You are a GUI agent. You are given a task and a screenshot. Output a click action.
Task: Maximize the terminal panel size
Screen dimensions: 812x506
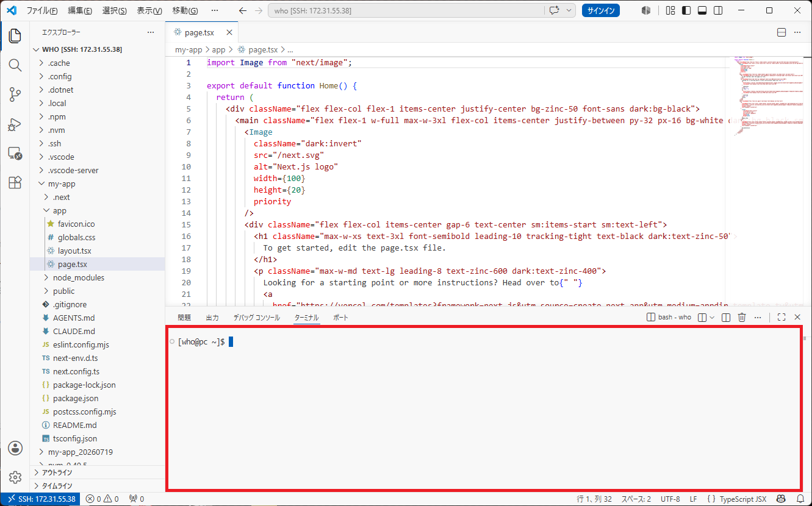click(781, 317)
